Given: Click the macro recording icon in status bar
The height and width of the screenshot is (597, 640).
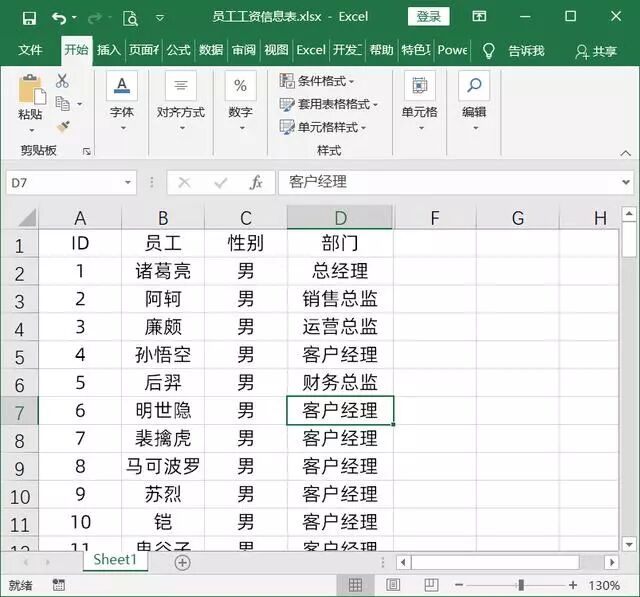Looking at the screenshot, I should (58, 585).
